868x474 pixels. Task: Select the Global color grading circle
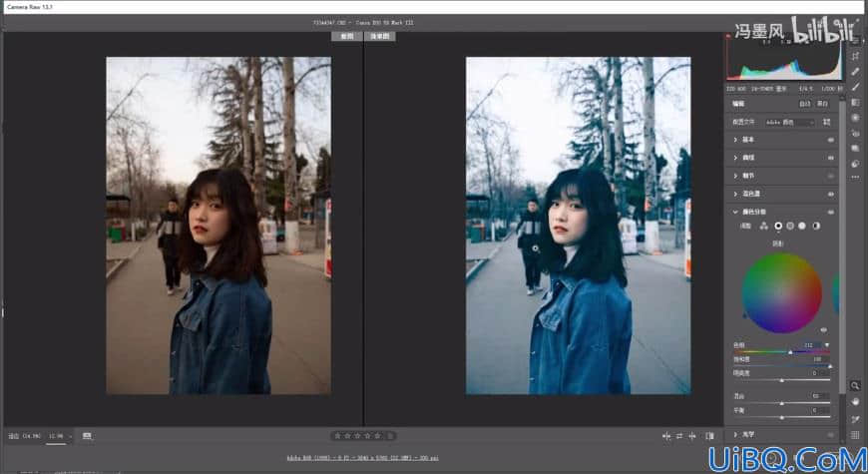tap(816, 226)
